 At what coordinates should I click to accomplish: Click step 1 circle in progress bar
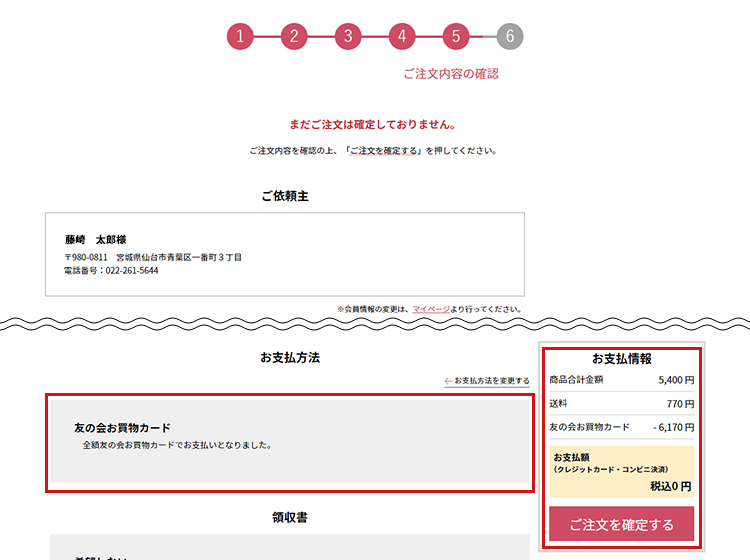[x=240, y=37]
